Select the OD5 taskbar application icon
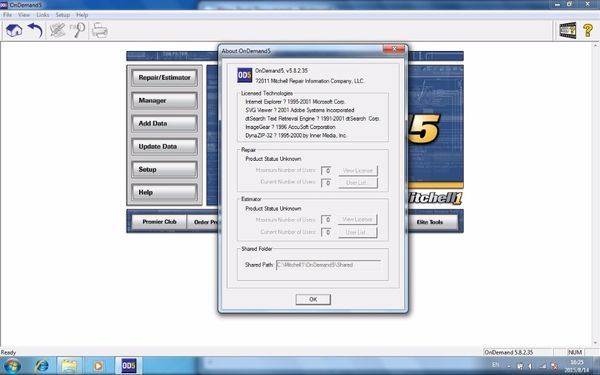The width and height of the screenshot is (600, 375). [x=129, y=366]
